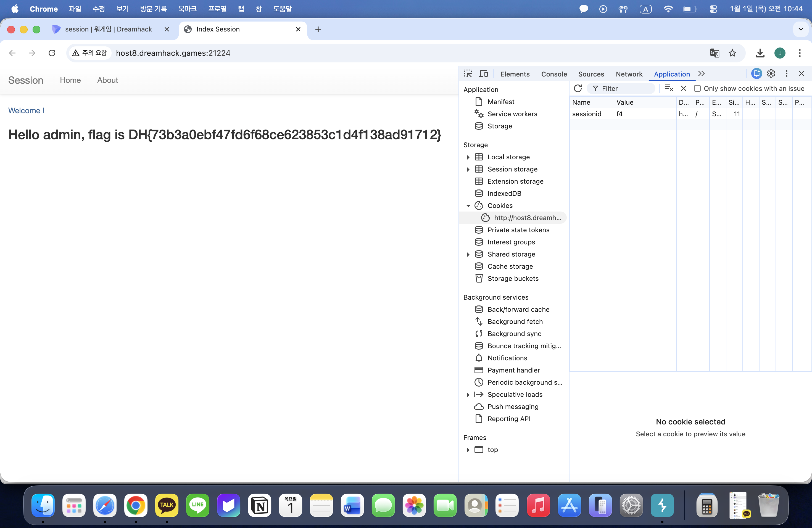The height and width of the screenshot is (528, 812).
Task: Select the sessionid cookie row
Action: click(x=586, y=114)
